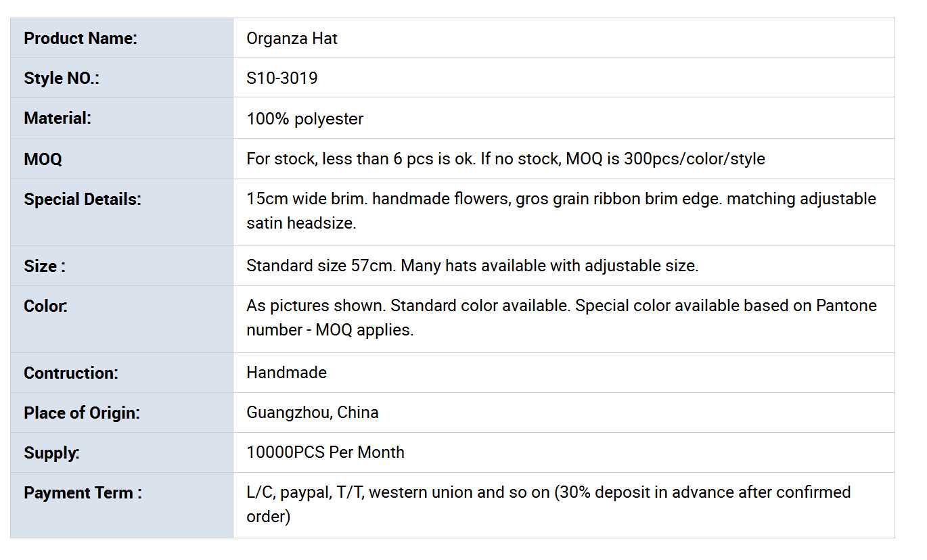
Task: Select the Guangzhou, China text
Action: point(312,413)
